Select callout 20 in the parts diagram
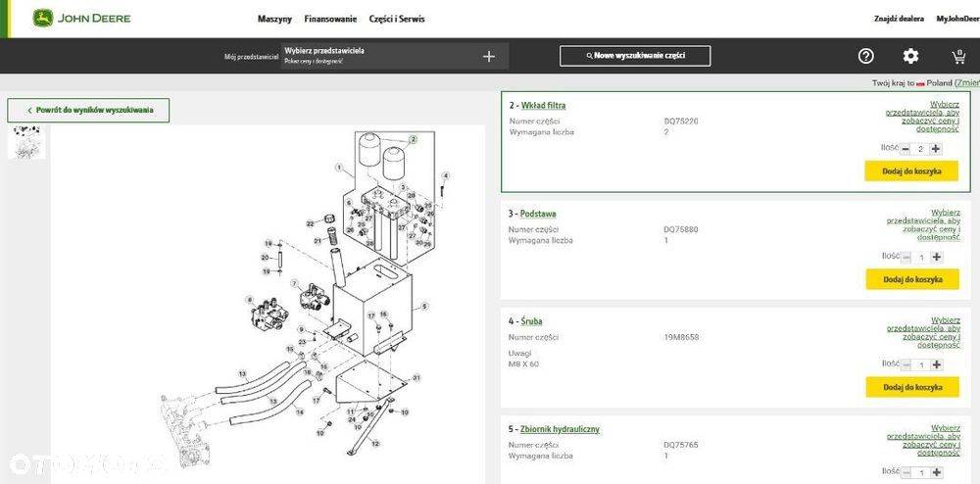This screenshot has height=484, width=980. (265, 258)
